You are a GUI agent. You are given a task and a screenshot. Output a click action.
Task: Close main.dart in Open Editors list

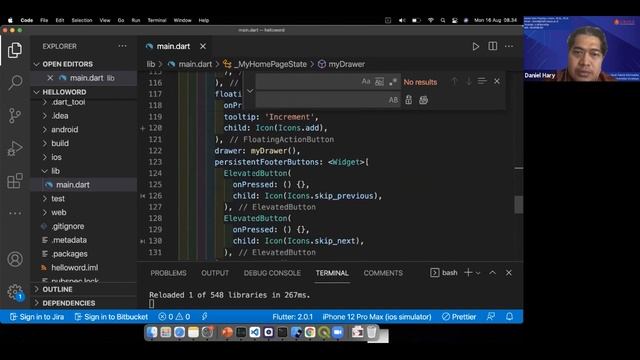pos(50,78)
